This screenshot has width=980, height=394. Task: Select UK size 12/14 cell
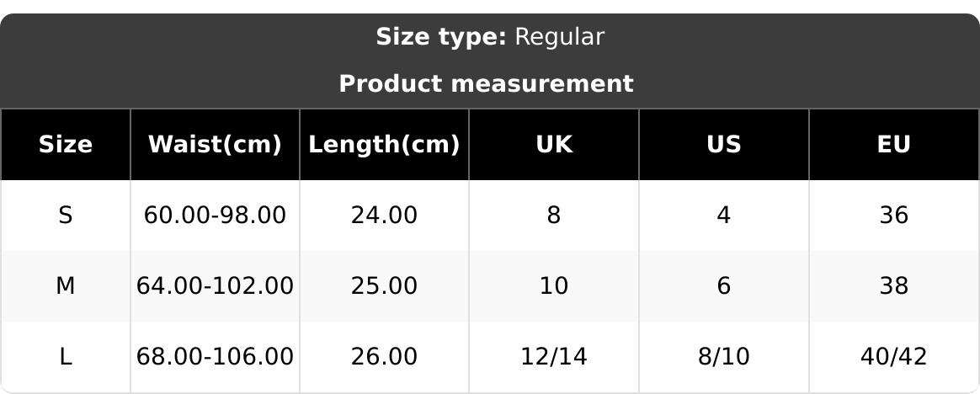(554, 357)
